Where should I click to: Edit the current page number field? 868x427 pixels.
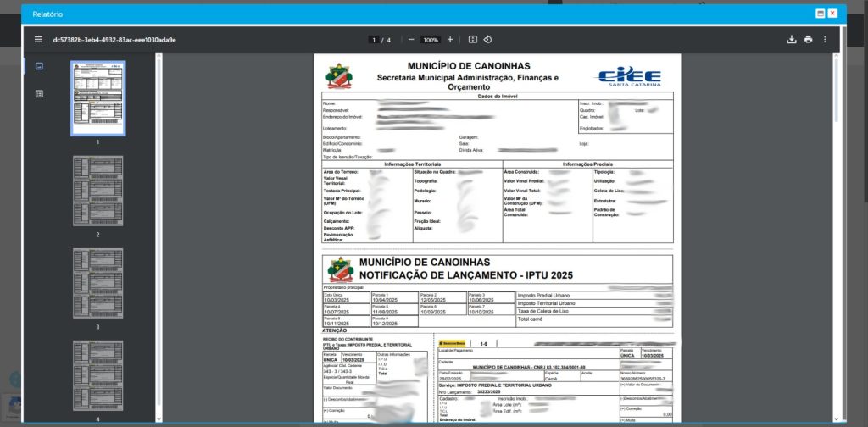[374, 40]
